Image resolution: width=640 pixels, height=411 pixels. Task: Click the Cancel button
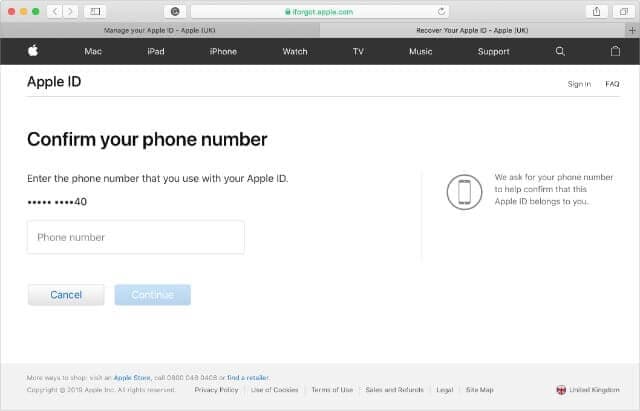pyautogui.click(x=66, y=295)
